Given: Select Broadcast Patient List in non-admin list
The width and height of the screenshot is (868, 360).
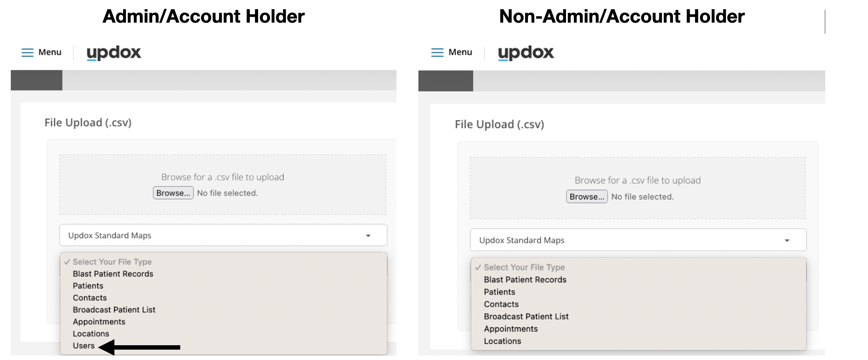Looking at the screenshot, I should pyautogui.click(x=526, y=316).
